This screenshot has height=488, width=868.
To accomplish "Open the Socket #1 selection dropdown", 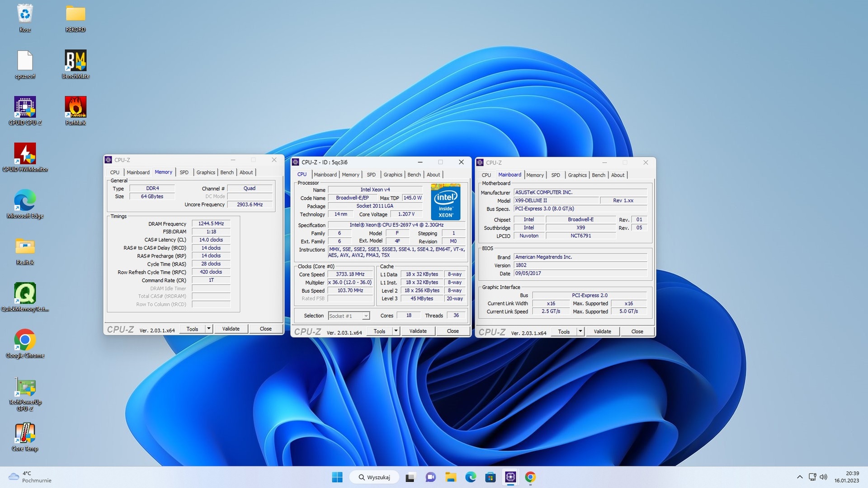I will (349, 316).
